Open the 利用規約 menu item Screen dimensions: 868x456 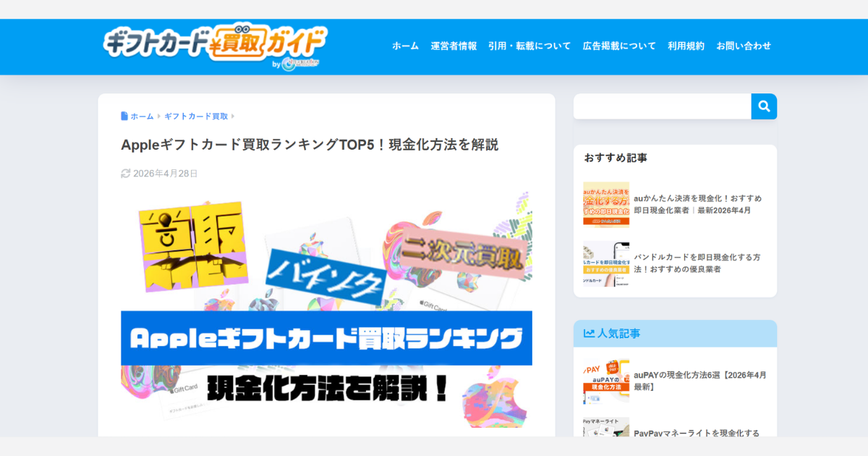click(x=686, y=46)
